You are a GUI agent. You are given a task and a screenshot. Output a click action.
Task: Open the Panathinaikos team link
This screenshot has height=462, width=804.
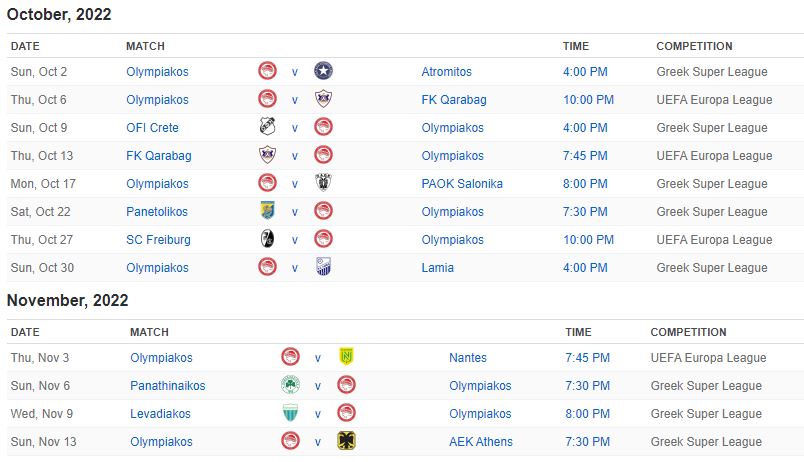[168, 386]
